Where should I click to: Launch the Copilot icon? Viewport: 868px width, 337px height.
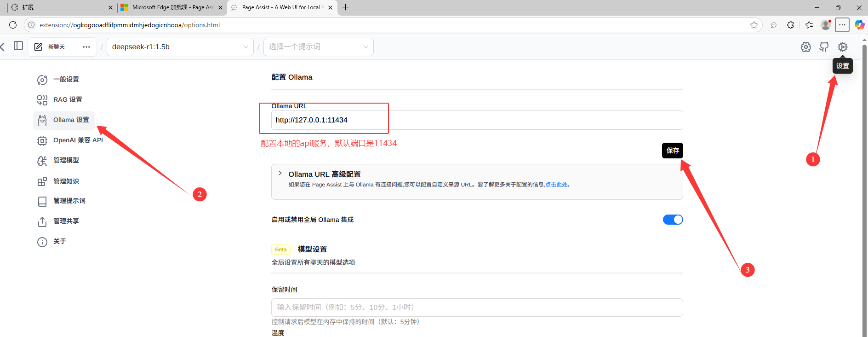[859, 25]
